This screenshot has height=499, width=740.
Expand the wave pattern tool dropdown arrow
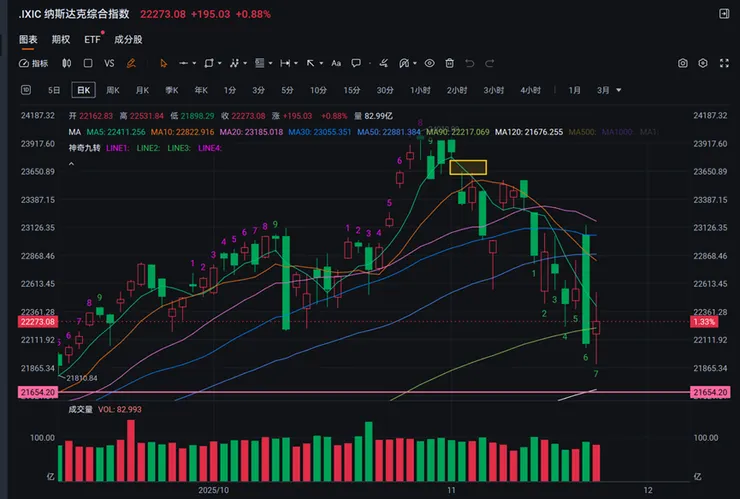(245, 63)
